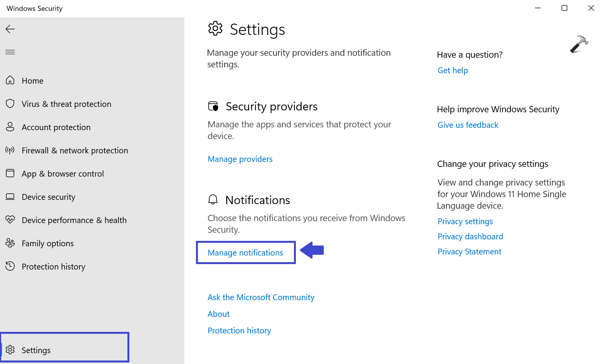
Task: Click the Home house icon
Action: 10,80
